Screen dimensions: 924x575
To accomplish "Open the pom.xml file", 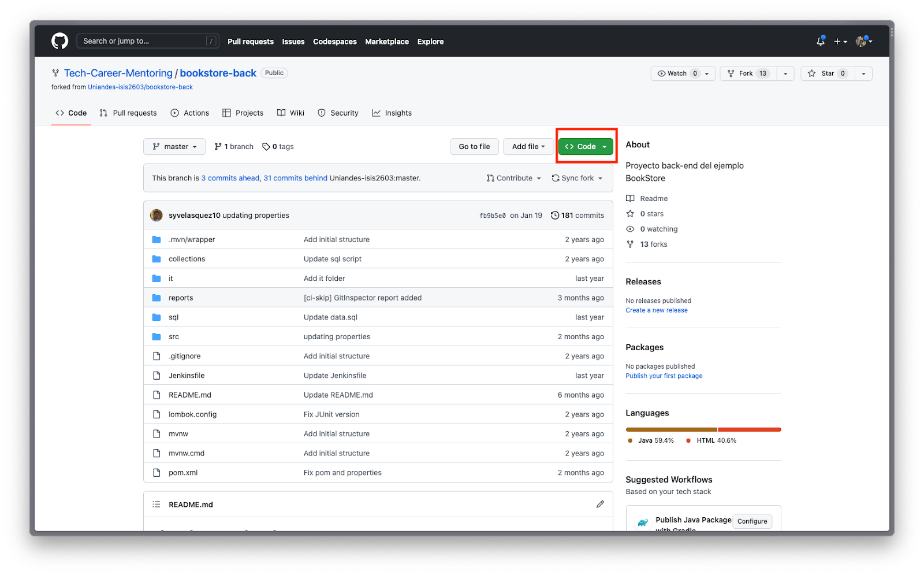I will [x=183, y=473].
